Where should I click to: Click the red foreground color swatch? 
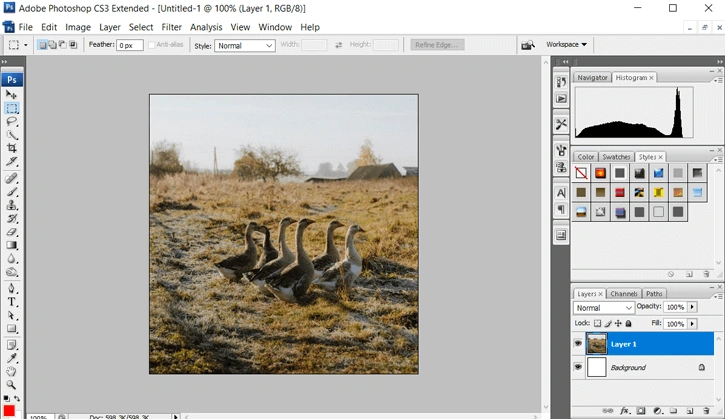pos(9,411)
